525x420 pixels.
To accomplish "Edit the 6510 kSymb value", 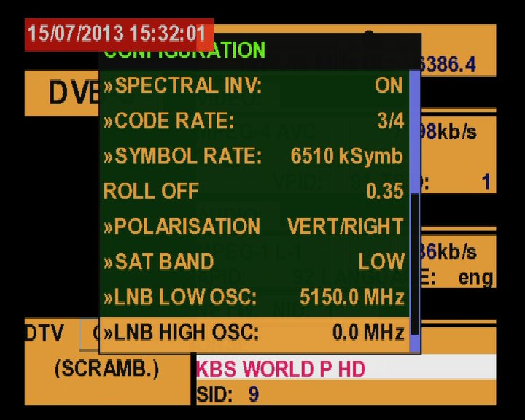I will point(346,155).
